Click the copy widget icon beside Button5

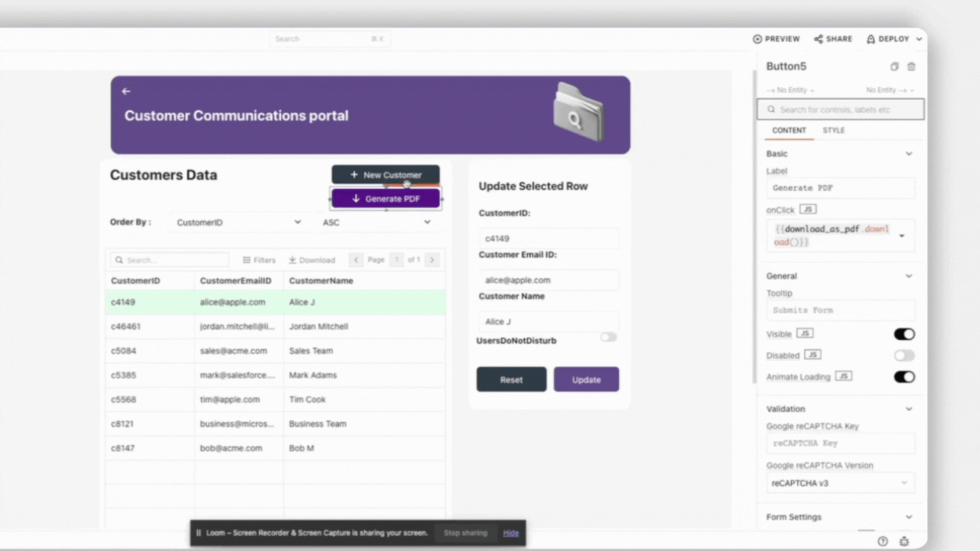click(894, 66)
